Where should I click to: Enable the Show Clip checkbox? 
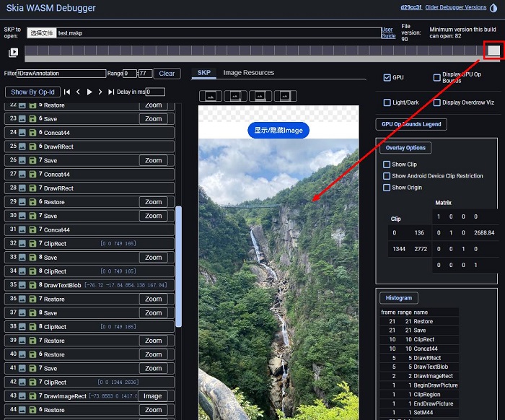(387, 165)
